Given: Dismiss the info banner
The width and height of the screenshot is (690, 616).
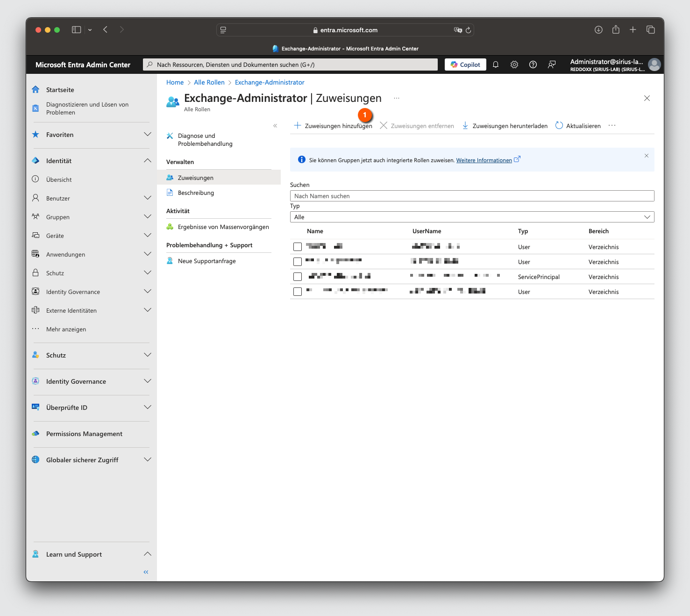Looking at the screenshot, I should tap(647, 156).
